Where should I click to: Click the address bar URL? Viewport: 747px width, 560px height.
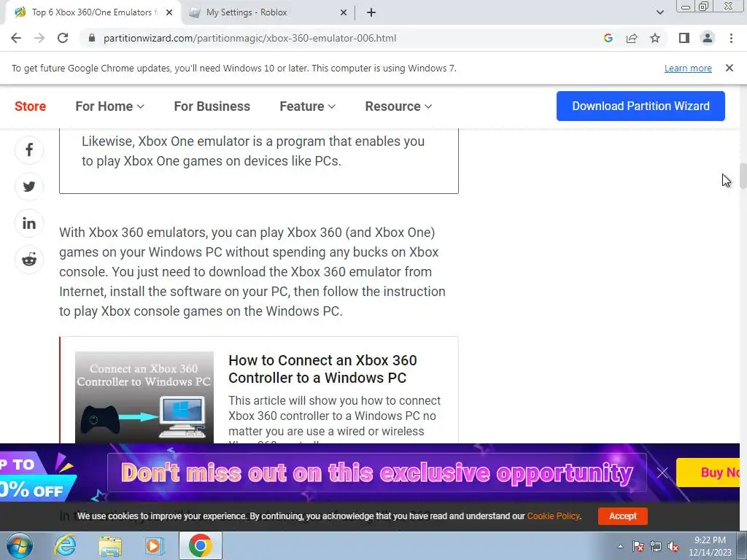click(249, 38)
